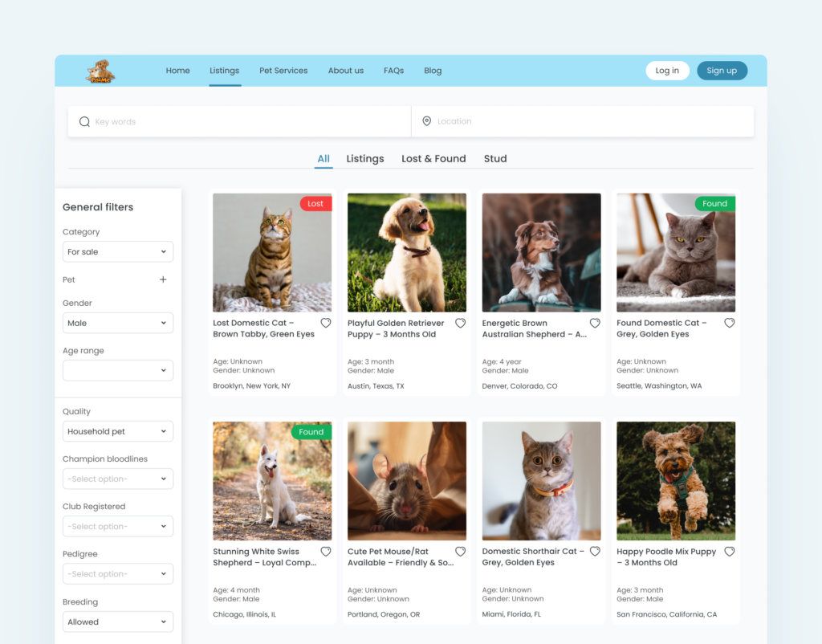This screenshot has height=644, width=822.
Task: Click the Seattle, Washington, WA location
Action: pyautogui.click(x=659, y=386)
